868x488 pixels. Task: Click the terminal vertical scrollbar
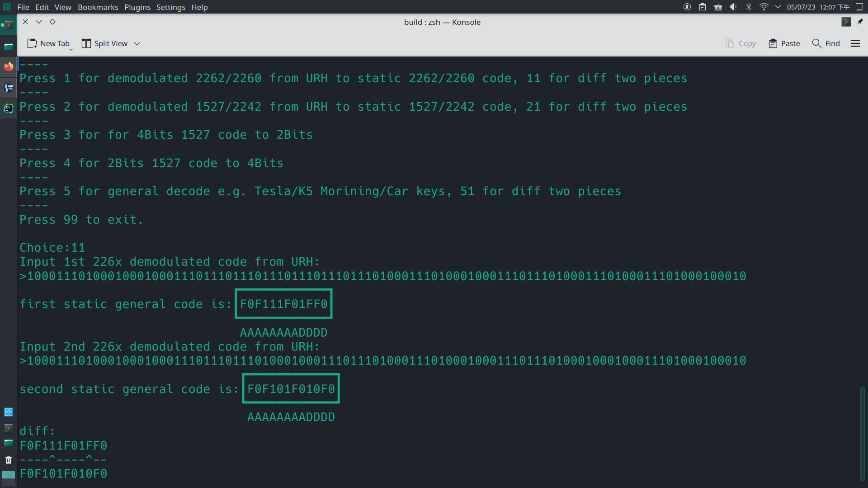[863, 433]
